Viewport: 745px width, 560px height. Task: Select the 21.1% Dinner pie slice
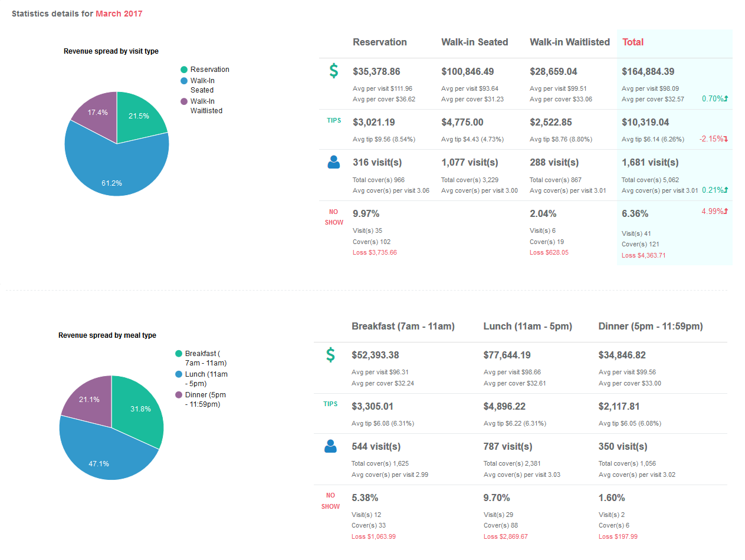pos(88,398)
